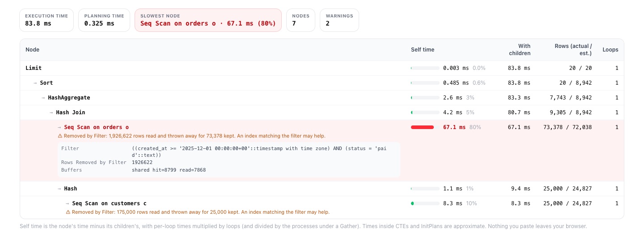Click the Buffers shared hit=8799 read=7868 value
The width and height of the screenshot is (644, 233).
(x=169, y=170)
